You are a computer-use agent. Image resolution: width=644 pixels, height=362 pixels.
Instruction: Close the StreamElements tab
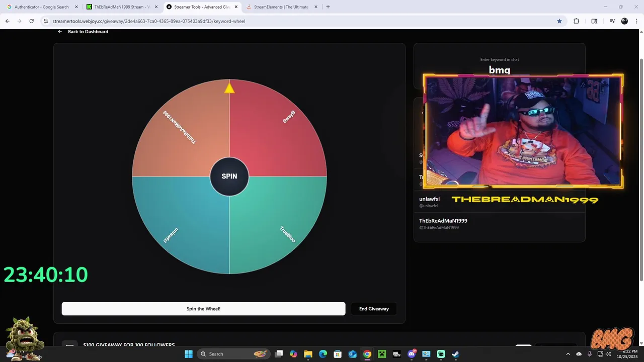pos(316,7)
